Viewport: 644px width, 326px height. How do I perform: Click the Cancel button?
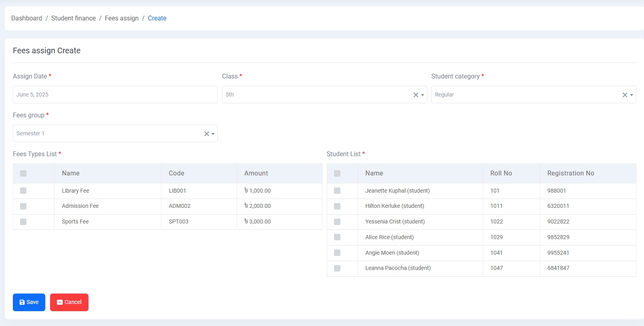69,302
